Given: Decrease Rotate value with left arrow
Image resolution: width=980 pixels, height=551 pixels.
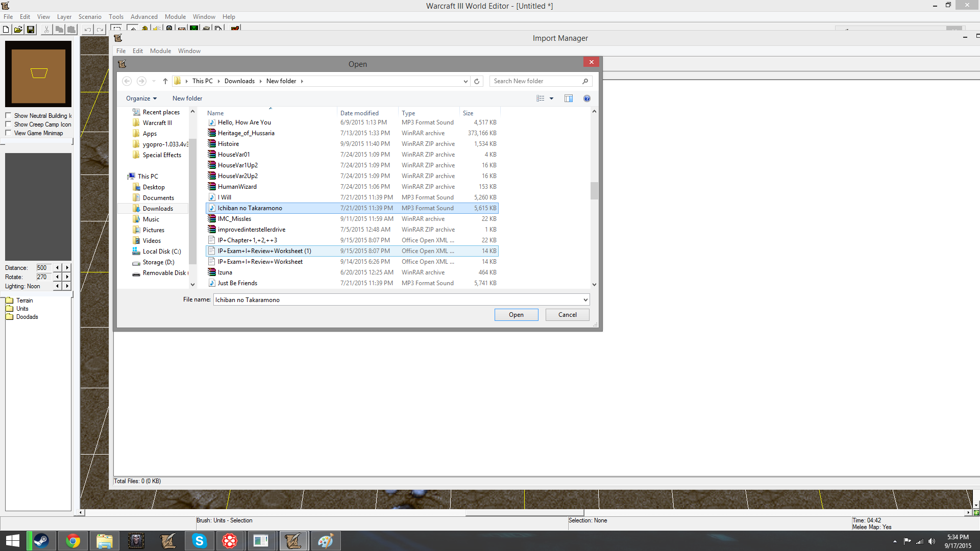Looking at the screenshot, I should pos(58,277).
